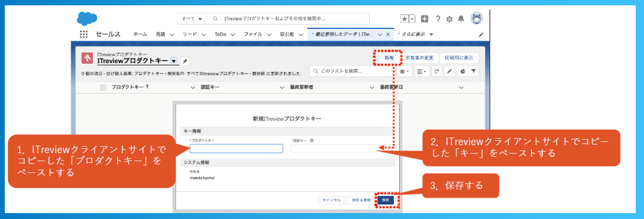This screenshot has width=644, height=219.
Task: Sort by 最終更新者 column header
Action: click(302, 87)
